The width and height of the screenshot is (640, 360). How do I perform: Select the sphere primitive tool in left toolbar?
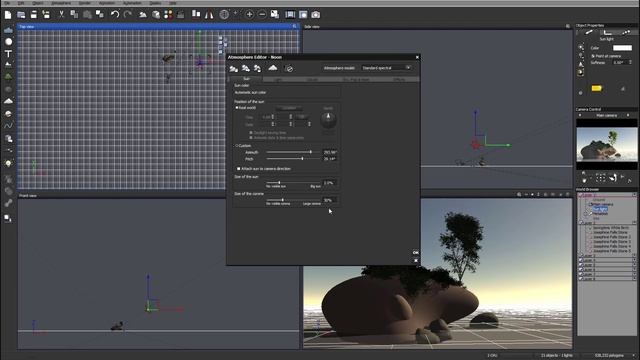click(8, 42)
